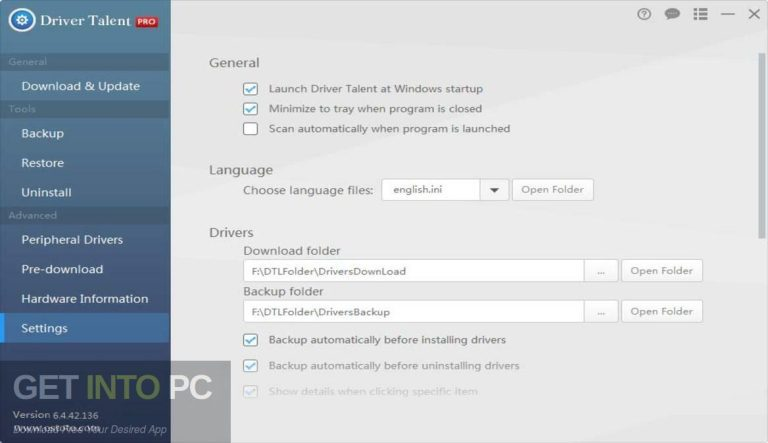
Task: Toggle Backup automatically before installing drivers
Action: tap(251, 340)
